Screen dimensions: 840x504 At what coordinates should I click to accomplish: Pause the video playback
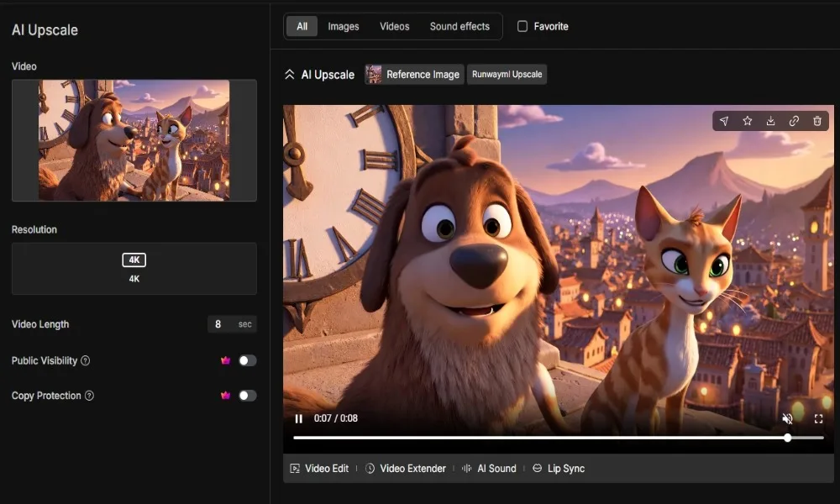click(299, 418)
